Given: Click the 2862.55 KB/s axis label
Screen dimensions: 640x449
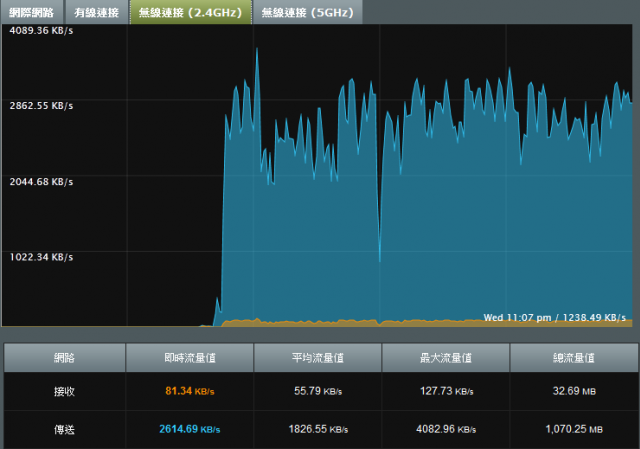Looking at the screenshot, I should pos(41,106).
